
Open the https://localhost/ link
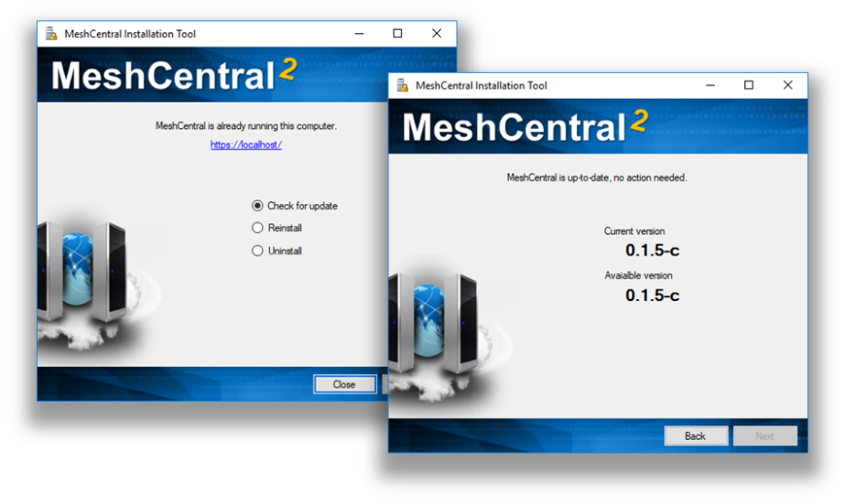point(245,145)
